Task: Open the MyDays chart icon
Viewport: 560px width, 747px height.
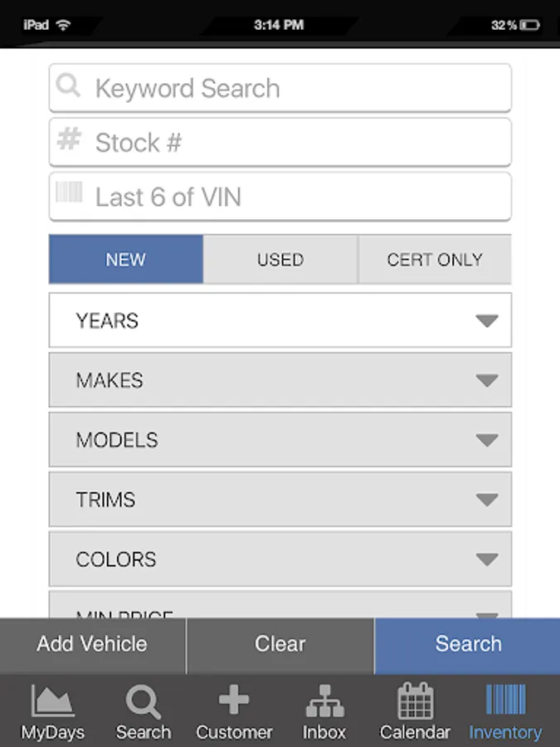Action: pyautogui.click(x=53, y=702)
